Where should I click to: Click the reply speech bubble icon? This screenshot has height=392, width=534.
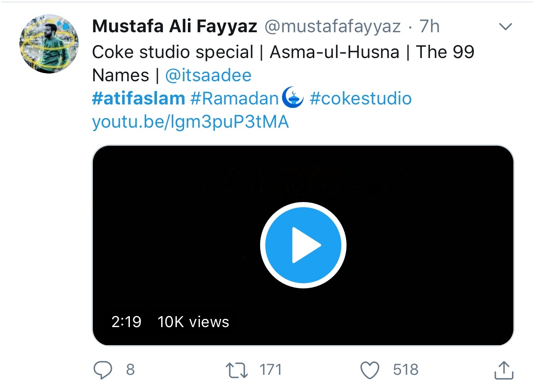(x=103, y=370)
